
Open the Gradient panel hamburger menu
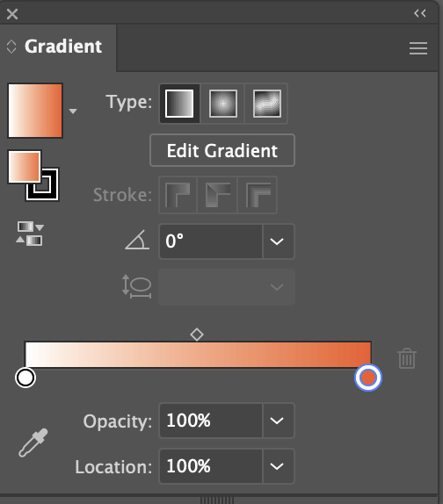(x=418, y=48)
